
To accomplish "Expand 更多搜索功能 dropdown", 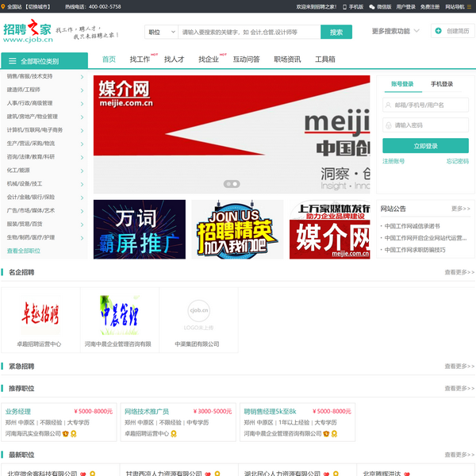I will pyautogui.click(x=394, y=32).
